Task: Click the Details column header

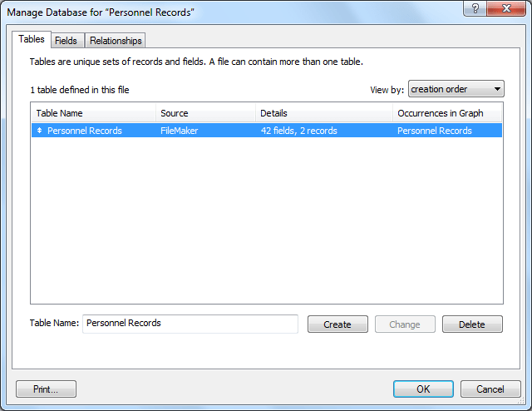Action: pos(323,113)
